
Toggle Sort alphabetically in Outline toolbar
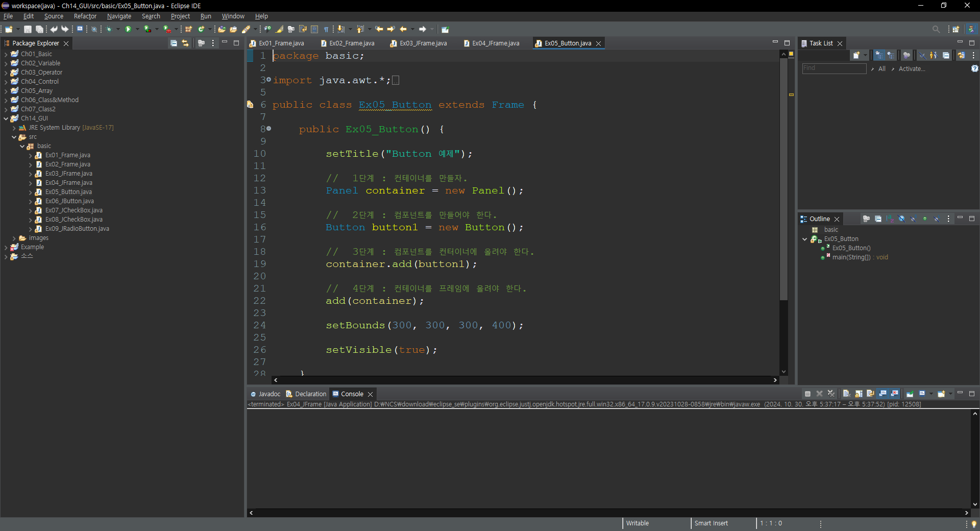pos(890,219)
